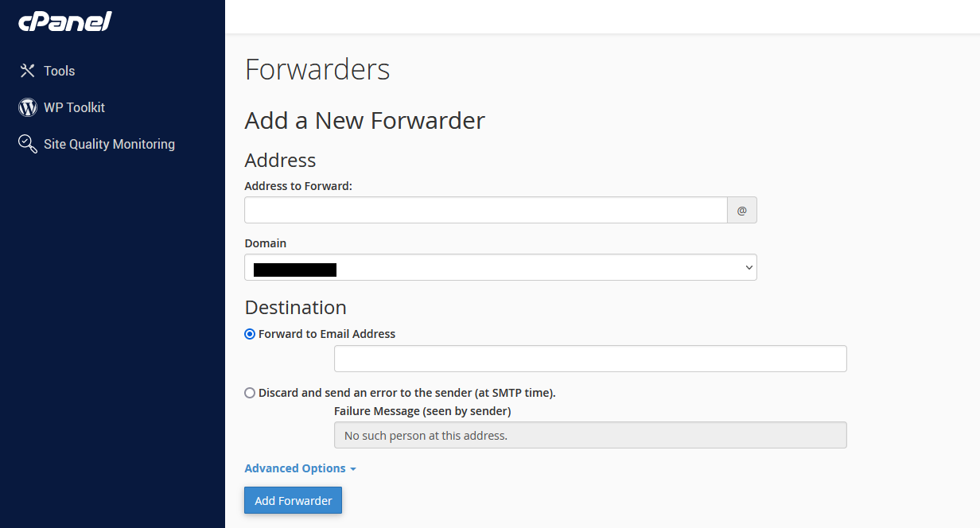
Task: Choose Discard and send an error to sender
Action: pos(250,392)
